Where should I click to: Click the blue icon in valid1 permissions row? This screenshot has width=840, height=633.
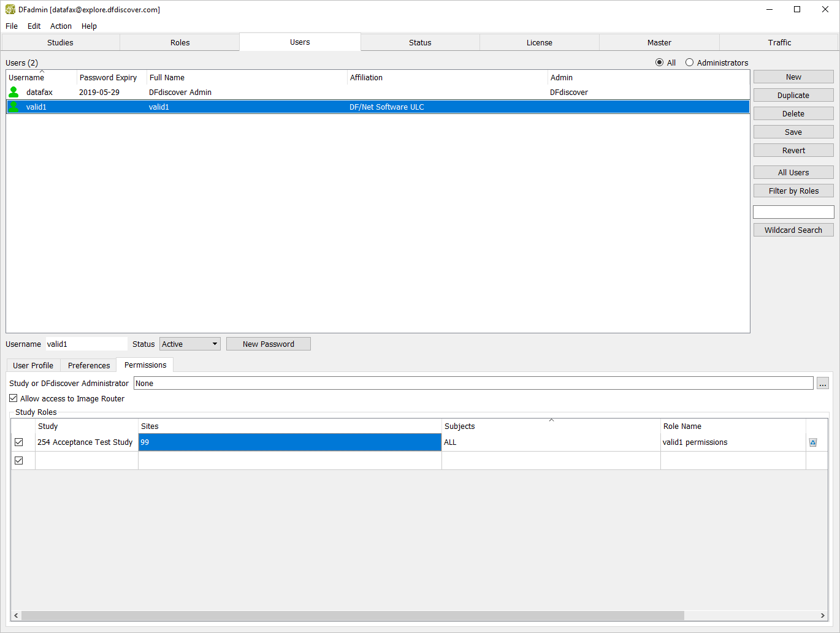(813, 442)
